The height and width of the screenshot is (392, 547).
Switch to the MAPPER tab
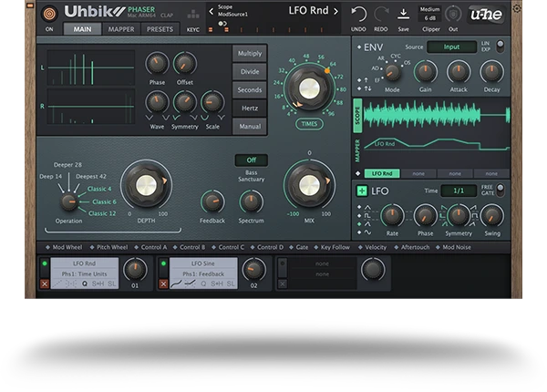pos(120,28)
